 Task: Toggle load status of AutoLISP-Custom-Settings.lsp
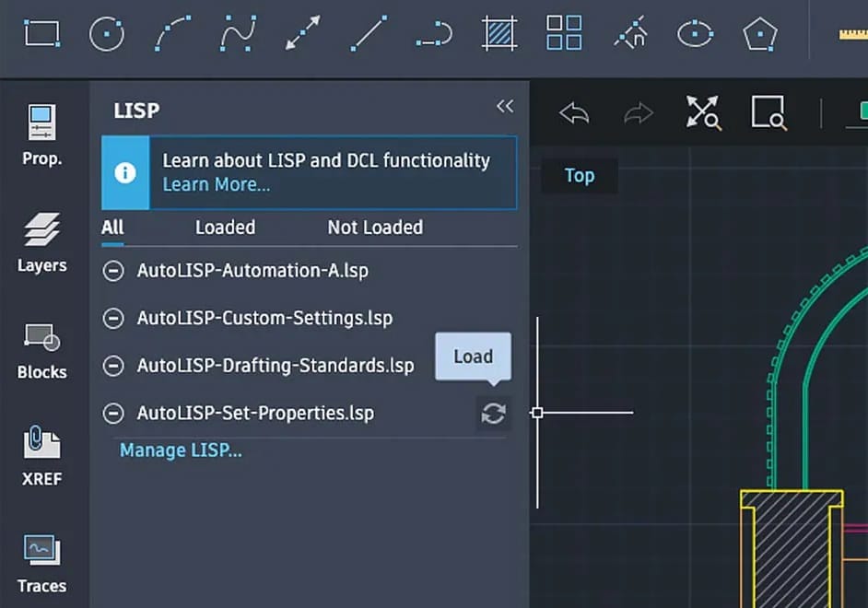(113, 319)
